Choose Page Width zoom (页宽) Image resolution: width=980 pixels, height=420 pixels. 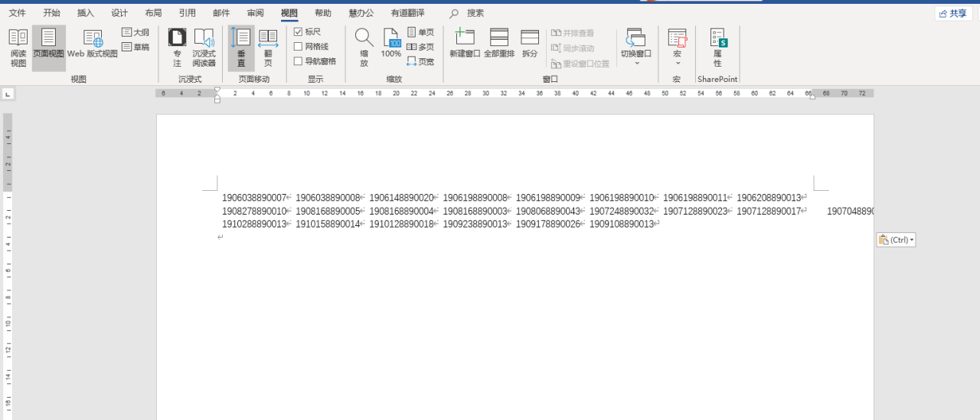point(420,61)
